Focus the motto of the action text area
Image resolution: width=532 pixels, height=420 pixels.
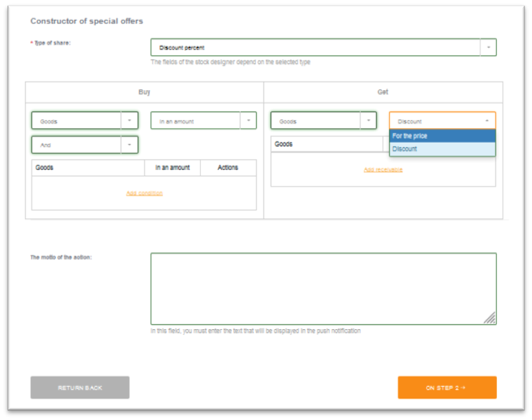[323, 288]
